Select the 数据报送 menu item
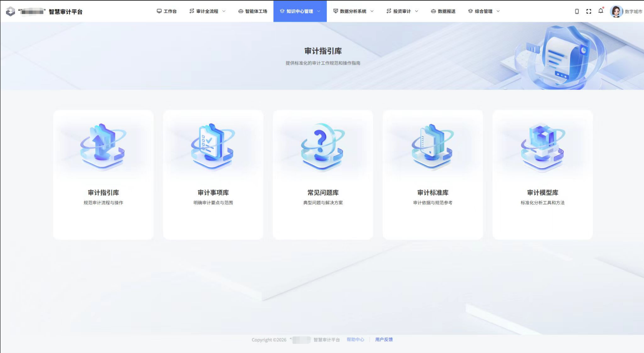Image resolution: width=644 pixels, height=353 pixels. point(443,11)
